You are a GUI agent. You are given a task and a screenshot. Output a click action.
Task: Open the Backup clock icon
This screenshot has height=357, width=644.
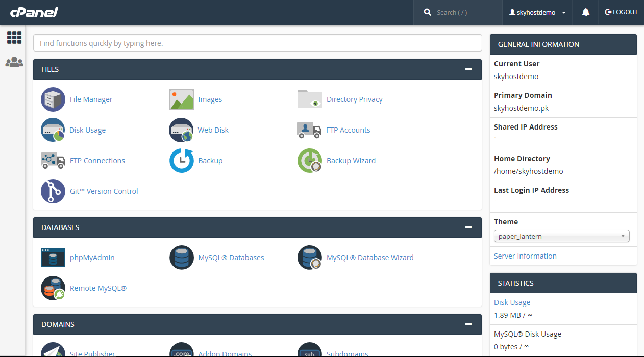click(x=182, y=161)
